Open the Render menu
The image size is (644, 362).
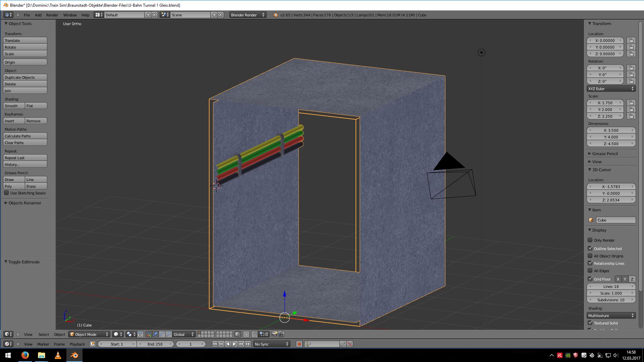52,15
